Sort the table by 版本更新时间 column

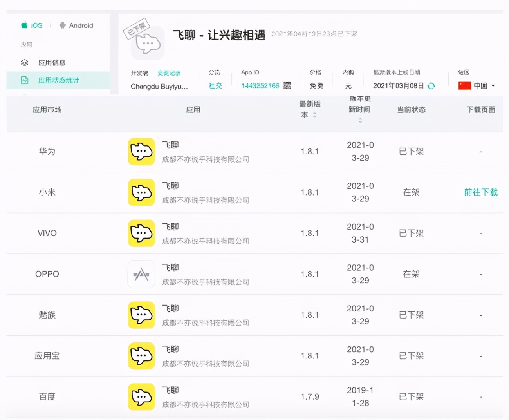tap(360, 120)
